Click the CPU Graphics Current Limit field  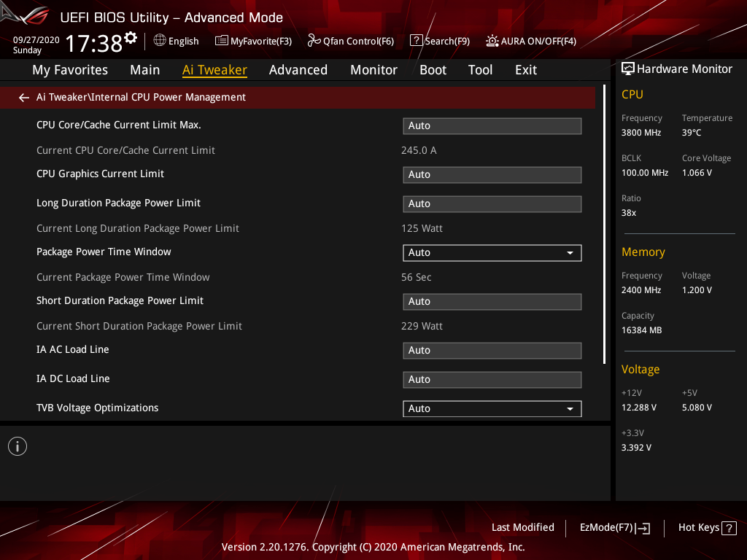pyautogui.click(x=492, y=175)
